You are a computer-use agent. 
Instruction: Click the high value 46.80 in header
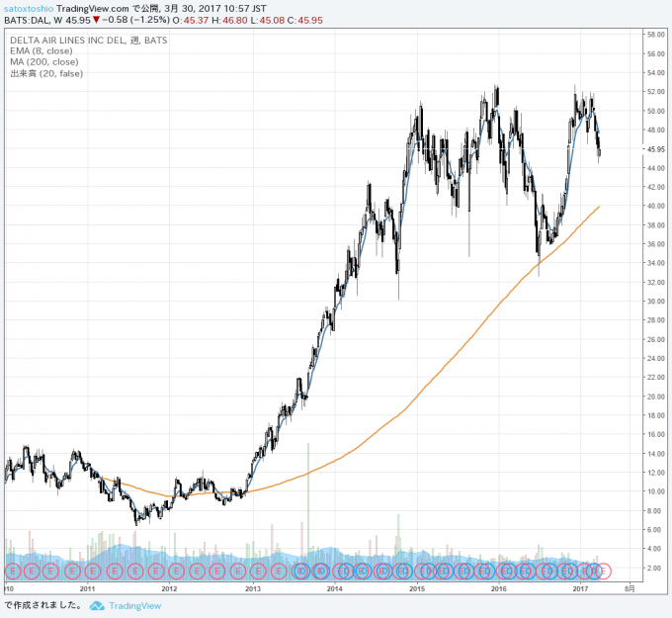click(x=235, y=20)
